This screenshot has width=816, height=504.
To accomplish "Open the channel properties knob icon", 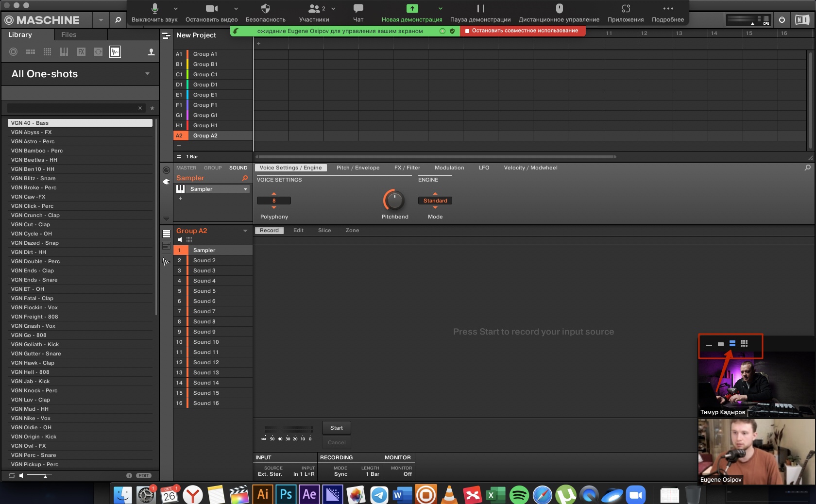I will (x=166, y=170).
